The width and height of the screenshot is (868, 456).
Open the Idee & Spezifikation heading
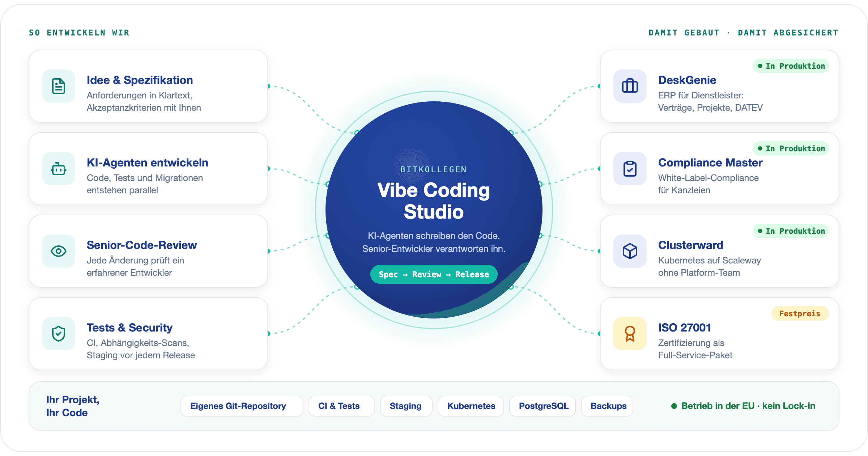click(x=140, y=80)
